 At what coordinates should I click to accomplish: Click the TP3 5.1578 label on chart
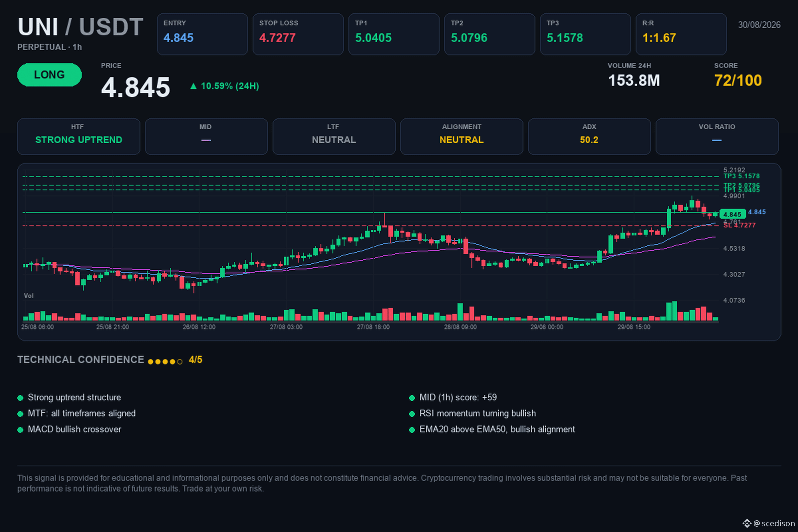tap(741, 176)
